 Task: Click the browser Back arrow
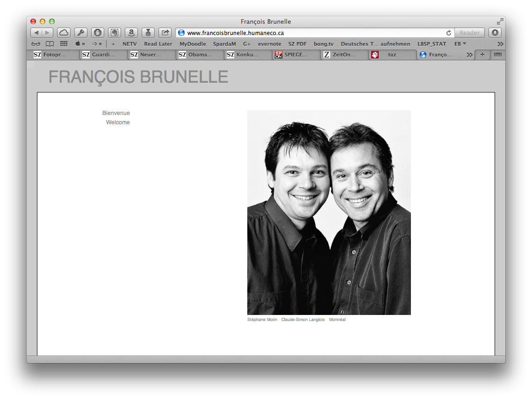(36, 33)
